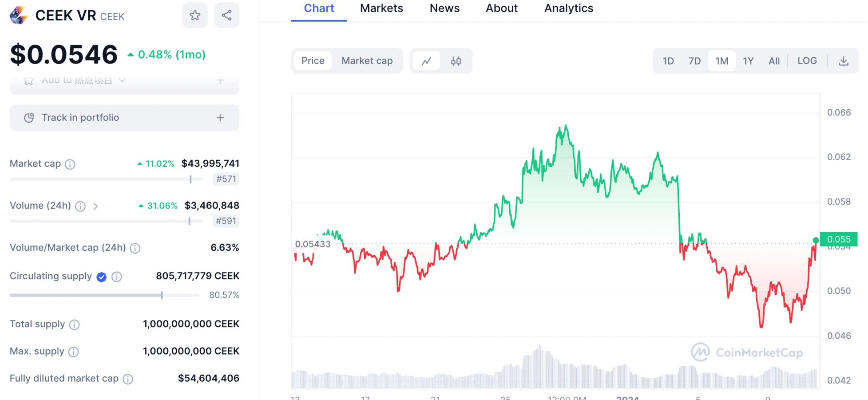This screenshot has width=868, height=400.
Task: Click the download chart data icon
Action: 843,61
